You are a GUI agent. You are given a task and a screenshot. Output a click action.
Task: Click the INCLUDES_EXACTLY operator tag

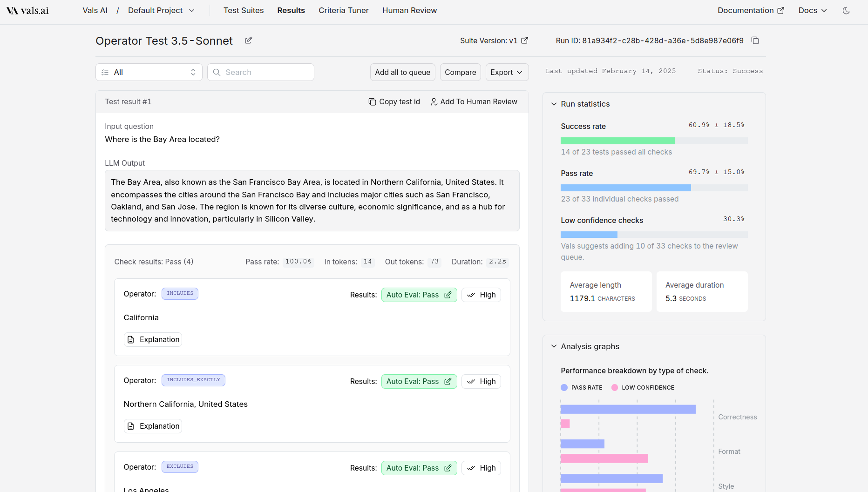click(x=193, y=380)
